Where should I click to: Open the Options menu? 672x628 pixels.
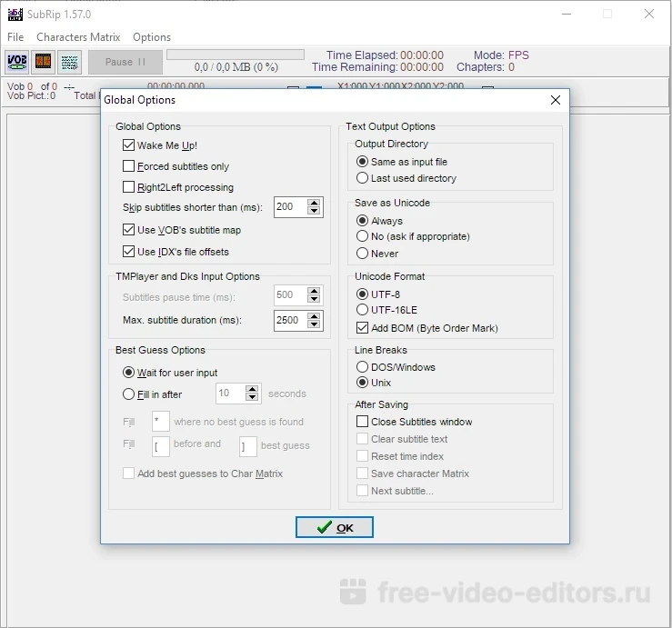point(152,37)
